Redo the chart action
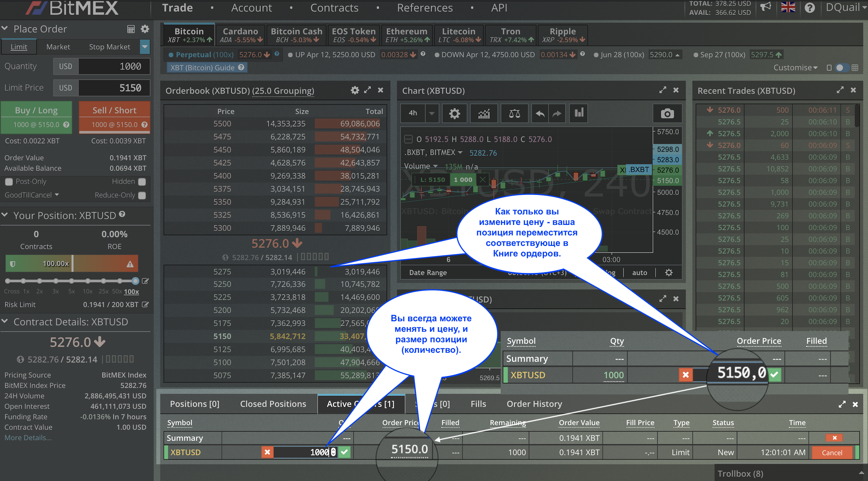This screenshot has height=481, width=868. point(557,113)
